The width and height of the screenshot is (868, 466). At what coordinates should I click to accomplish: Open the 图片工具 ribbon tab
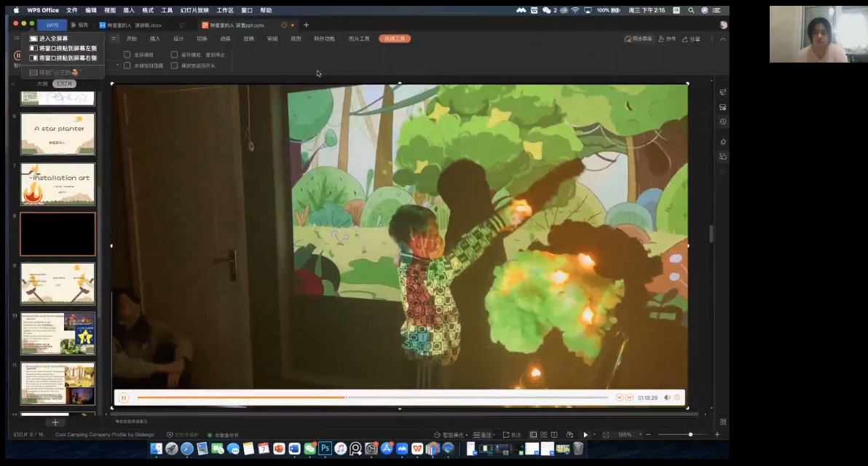click(x=359, y=39)
